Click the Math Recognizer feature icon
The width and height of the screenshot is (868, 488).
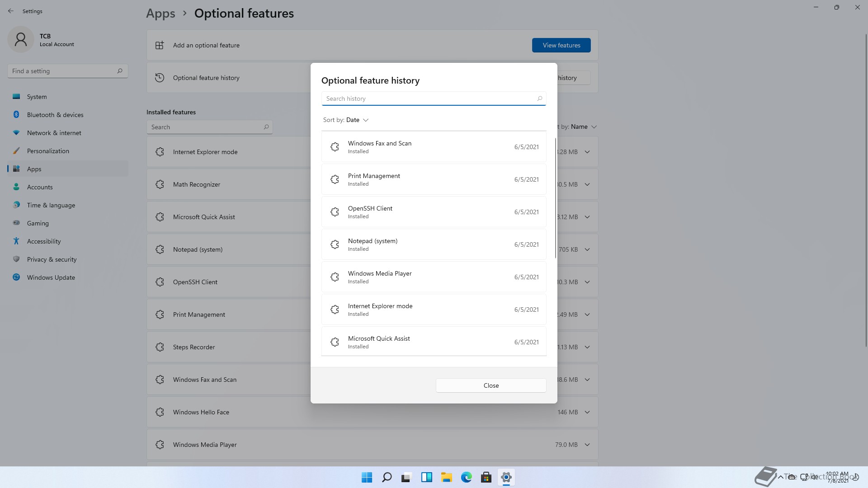click(x=160, y=184)
